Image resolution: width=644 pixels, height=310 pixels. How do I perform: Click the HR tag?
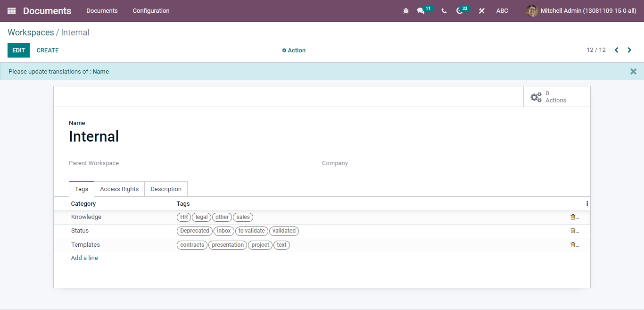(184, 217)
